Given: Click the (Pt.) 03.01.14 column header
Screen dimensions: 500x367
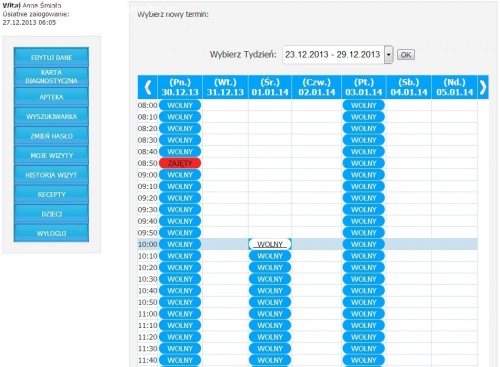Looking at the screenshot, I should click(364, 87).
